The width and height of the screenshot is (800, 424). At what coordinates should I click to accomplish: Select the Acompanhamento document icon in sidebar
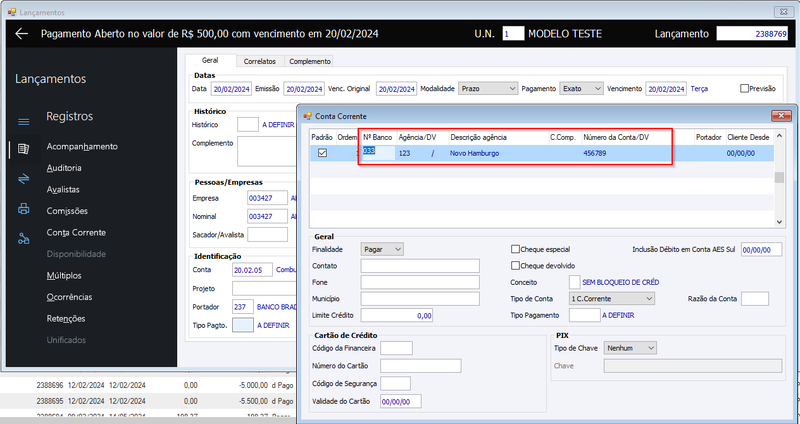23,149
